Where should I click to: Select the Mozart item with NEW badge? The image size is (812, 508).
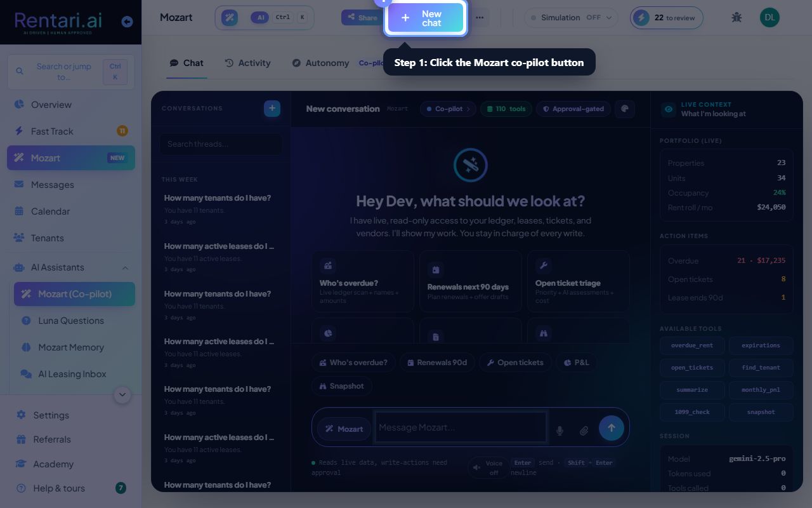pos(71,158)
